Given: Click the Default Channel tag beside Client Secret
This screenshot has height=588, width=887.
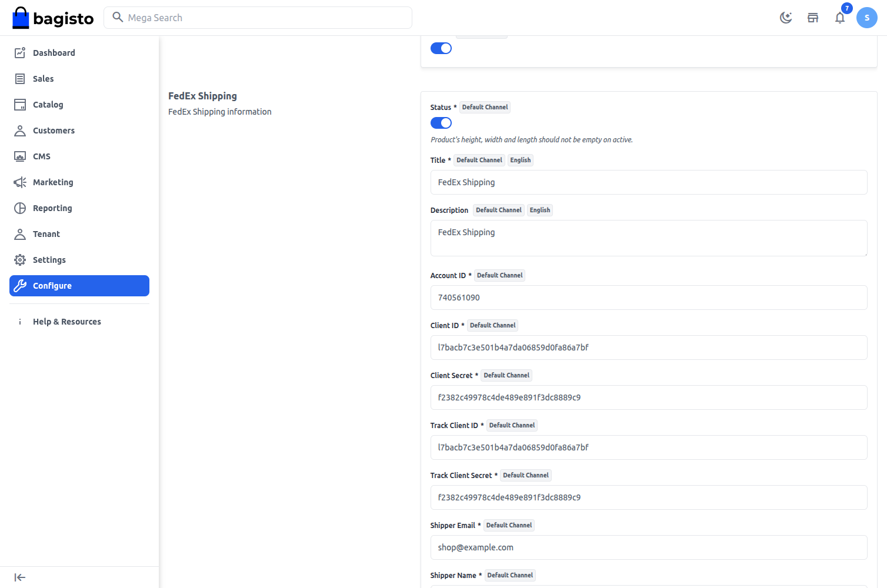Looking at the screenshot, I should point(506,375).
